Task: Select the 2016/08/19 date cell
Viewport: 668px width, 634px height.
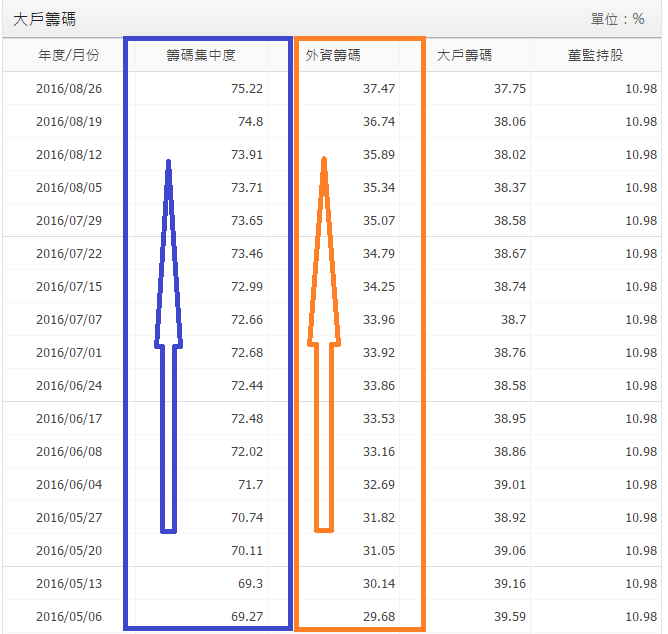Action: pyautogui.click(x=69, y=122)
